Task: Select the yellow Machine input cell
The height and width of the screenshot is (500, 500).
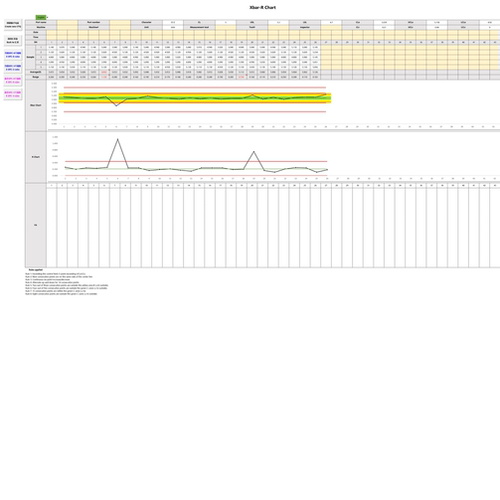Action: [67, 27]
